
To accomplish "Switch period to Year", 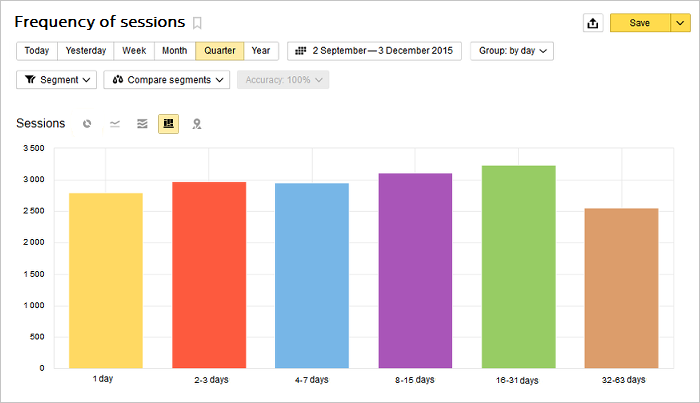I will click(x=261, y=51).
